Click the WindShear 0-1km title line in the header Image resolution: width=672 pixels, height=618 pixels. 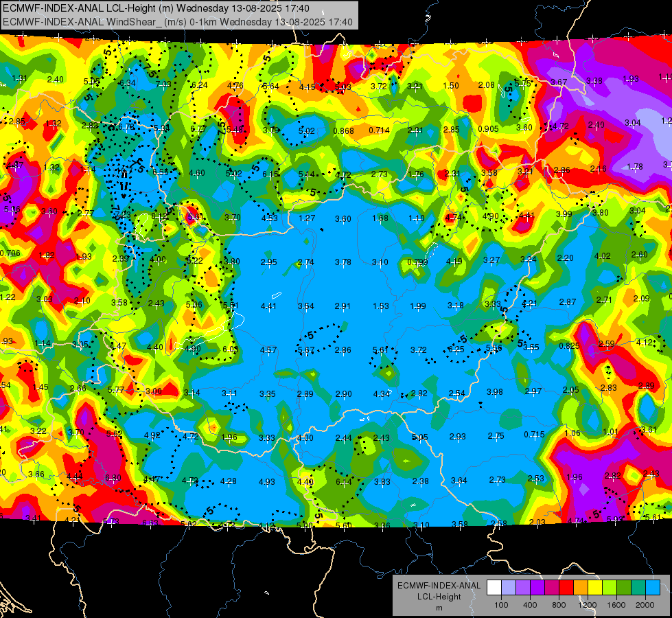click(x=177, y=22)
